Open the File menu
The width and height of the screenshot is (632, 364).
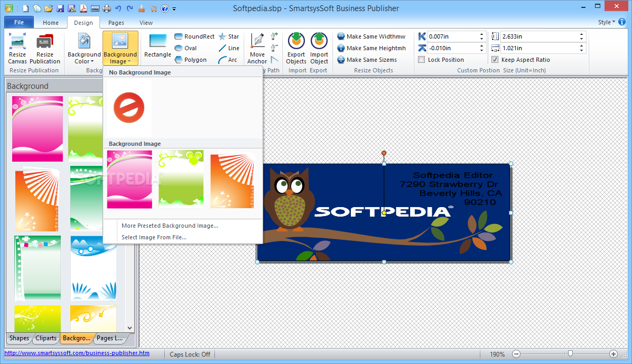[19, 22]
